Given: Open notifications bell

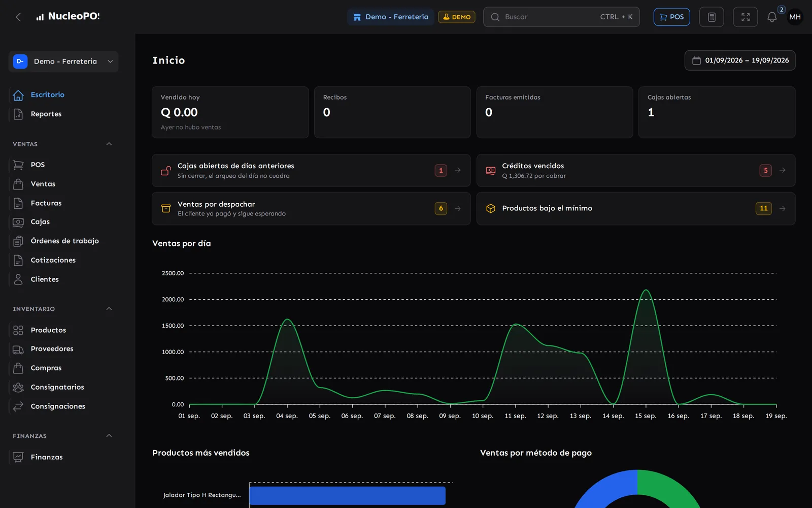Looking at the screenshot, I should tap(772, 17).
